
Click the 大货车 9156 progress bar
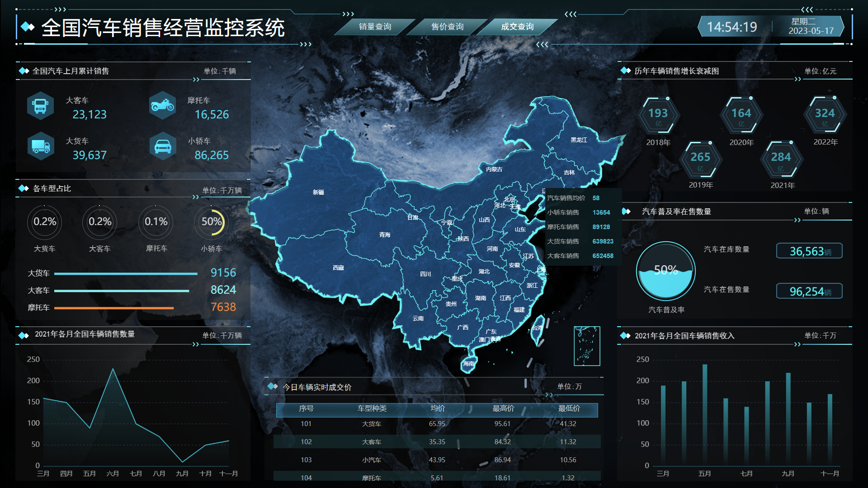(x=126, y=274)
